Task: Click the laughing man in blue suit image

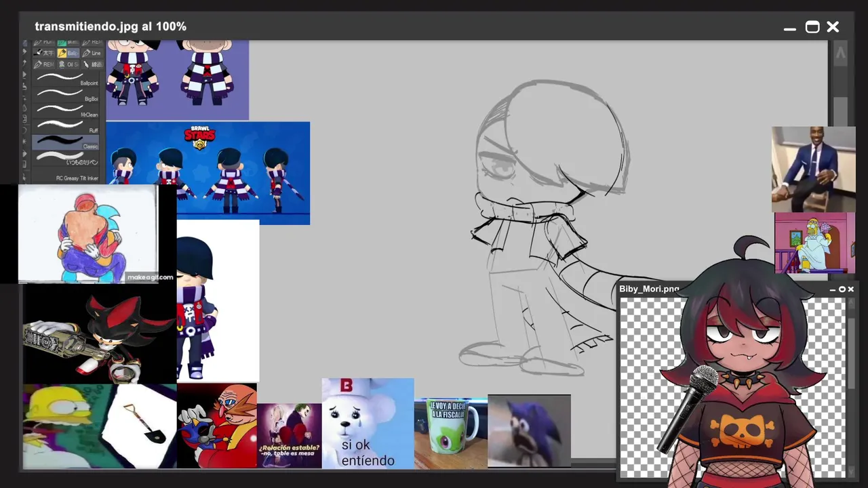Action: click(x=814, y=169)
